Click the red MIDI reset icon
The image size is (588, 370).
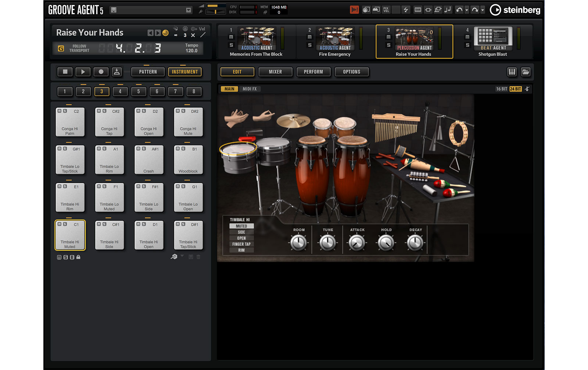pos(354,10)
